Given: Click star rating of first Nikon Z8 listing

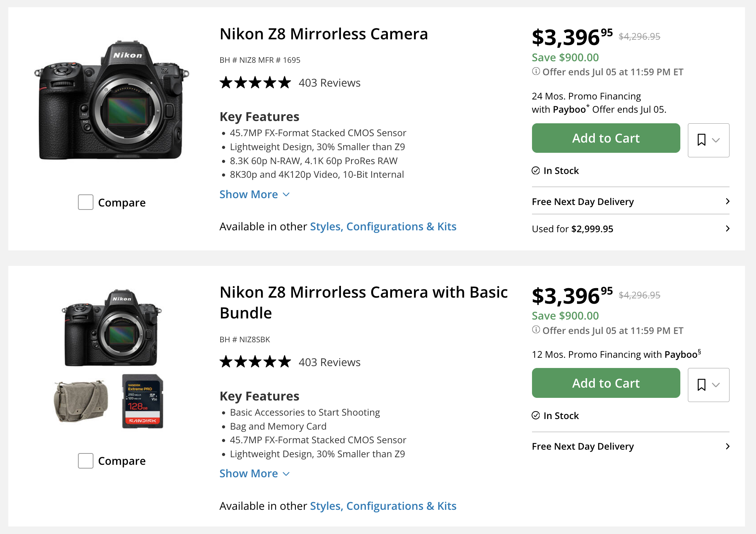Looking at the screenshot, I should click(255, 82).
